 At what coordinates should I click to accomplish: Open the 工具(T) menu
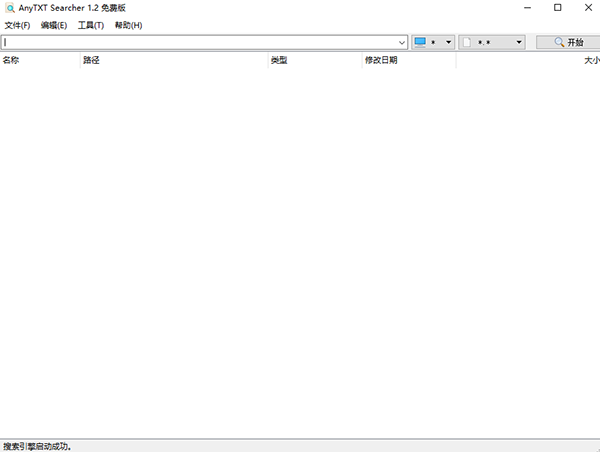click(91, 25)
